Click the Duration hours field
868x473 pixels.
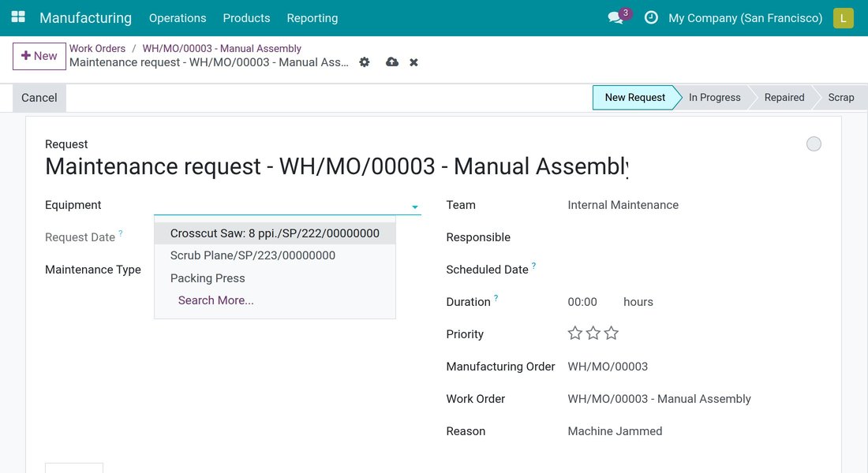tap(582, 302)
